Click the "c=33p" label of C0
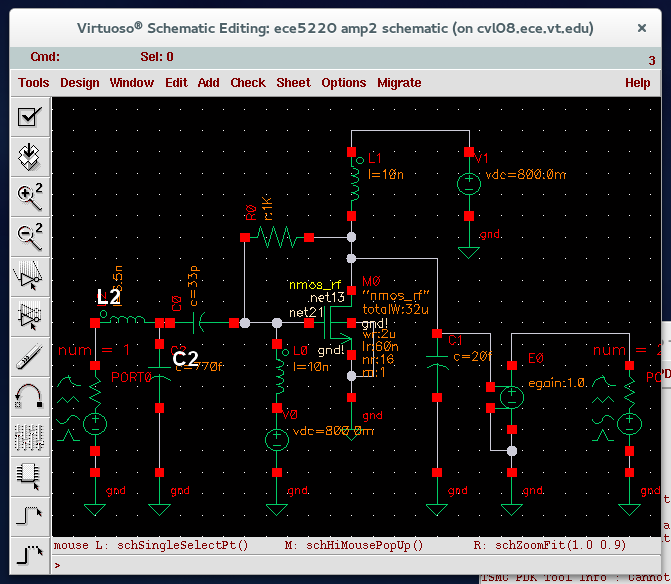The width and height of the screenshot is (671, 584). pos(193,286)
